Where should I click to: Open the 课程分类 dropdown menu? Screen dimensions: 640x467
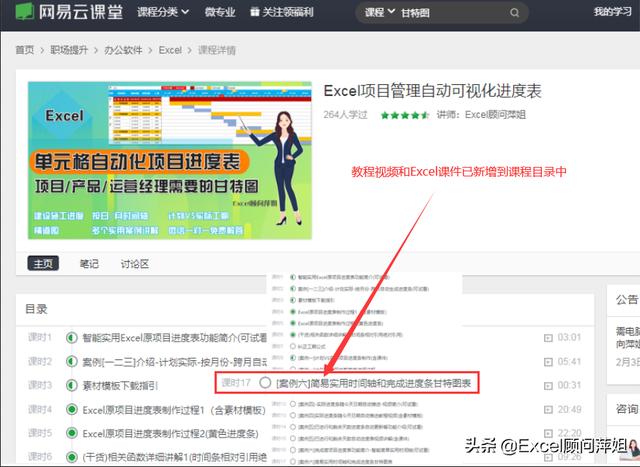point(163,12)
